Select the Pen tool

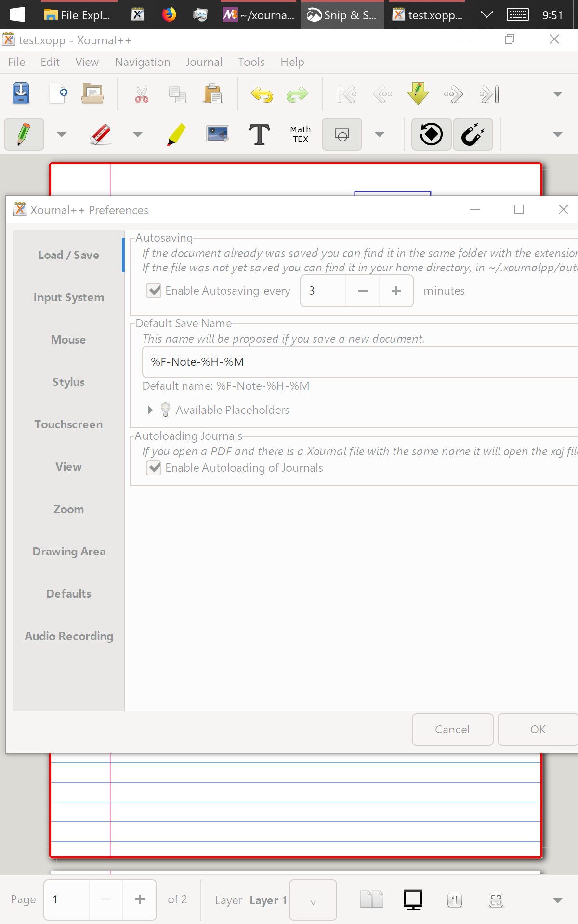(x=24, y=134)
